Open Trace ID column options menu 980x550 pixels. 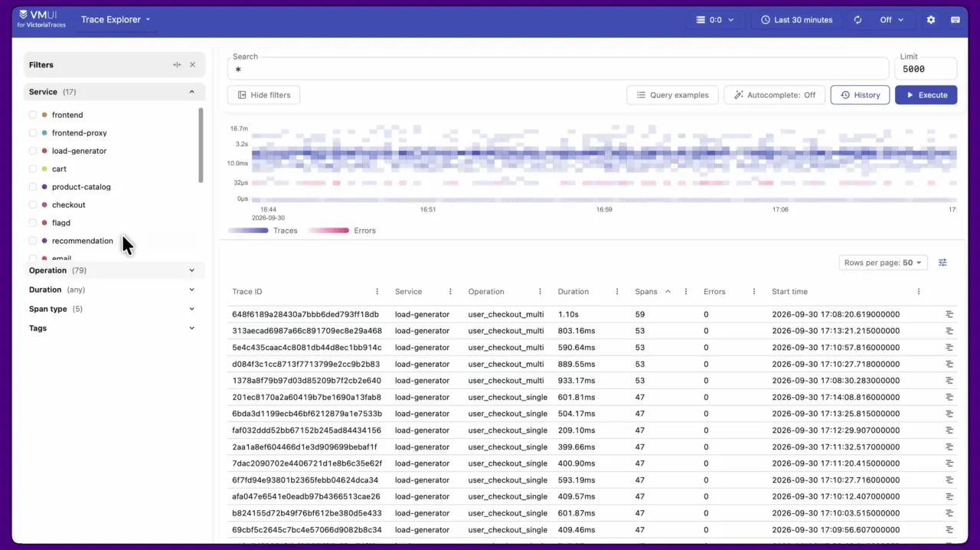[377, 292]
